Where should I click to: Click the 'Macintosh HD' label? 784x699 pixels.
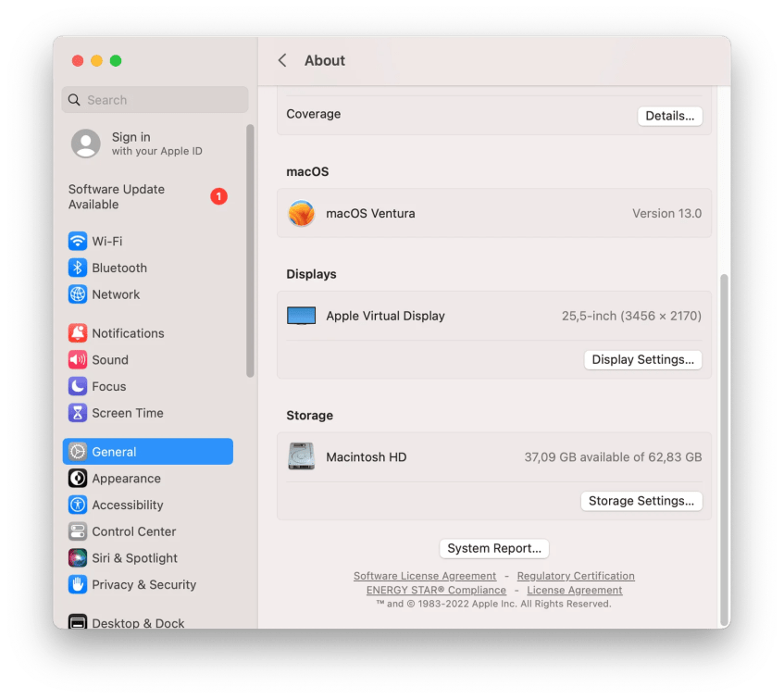[366, 457]
